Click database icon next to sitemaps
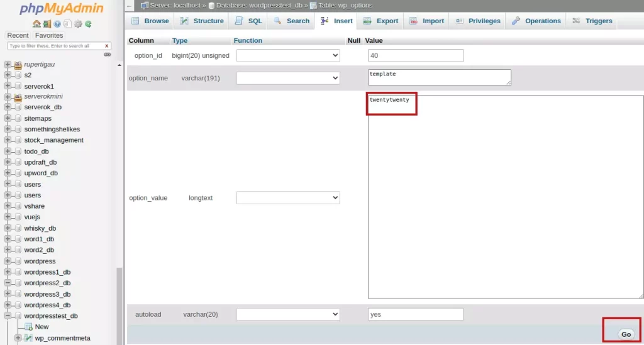644x345 pixels. coord(18,118)
